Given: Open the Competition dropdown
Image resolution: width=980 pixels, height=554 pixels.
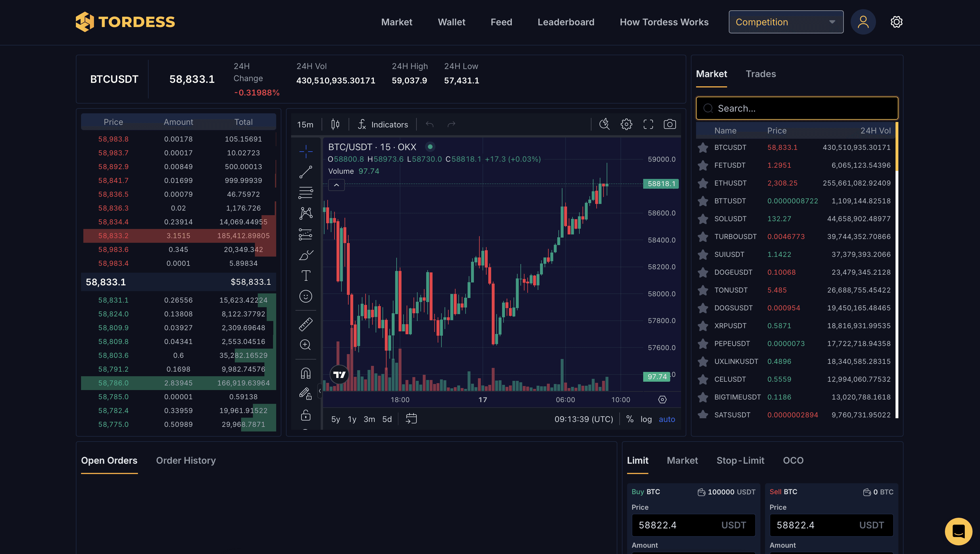Looking at the screenshot, I should coord(786,22).
